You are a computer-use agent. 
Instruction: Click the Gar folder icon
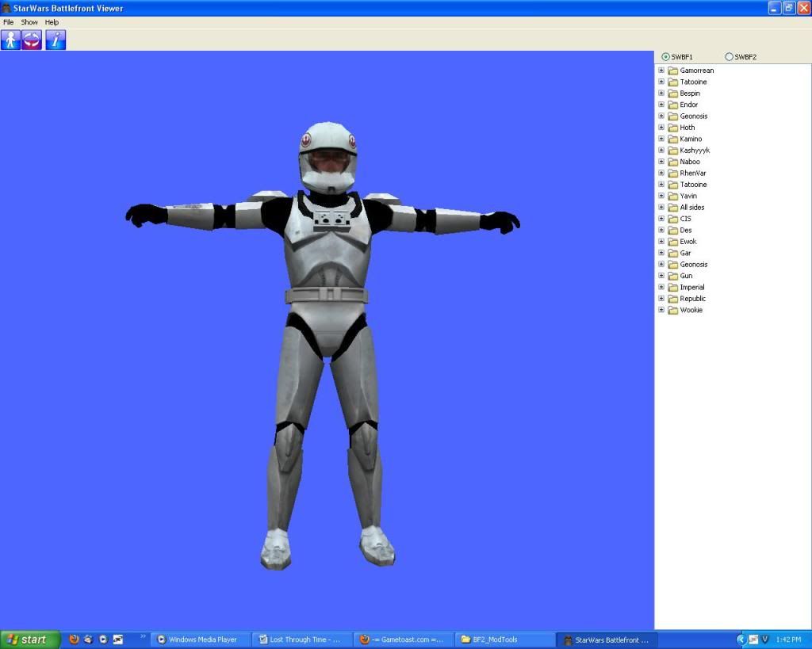click(x=672, y=253)
